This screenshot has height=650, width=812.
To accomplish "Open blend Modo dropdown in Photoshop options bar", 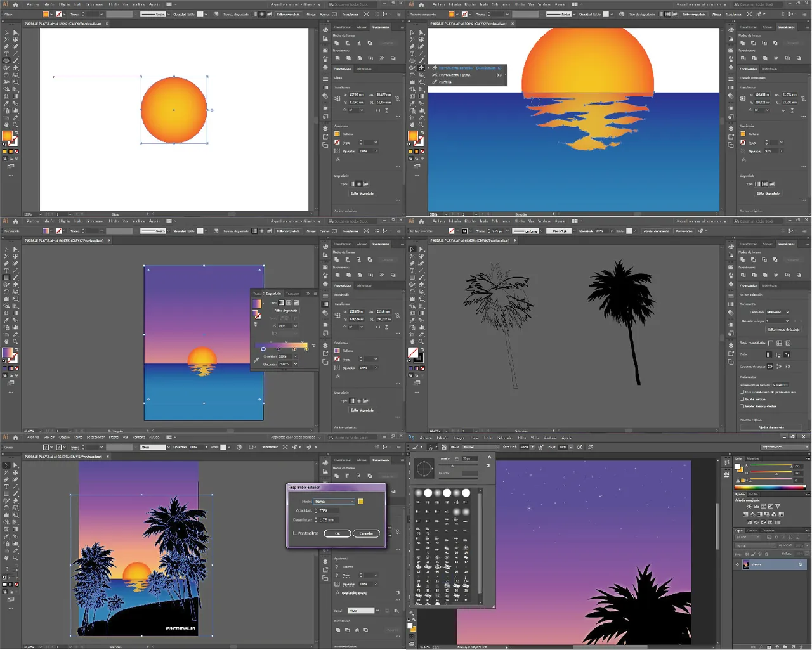I will [481, 447].
